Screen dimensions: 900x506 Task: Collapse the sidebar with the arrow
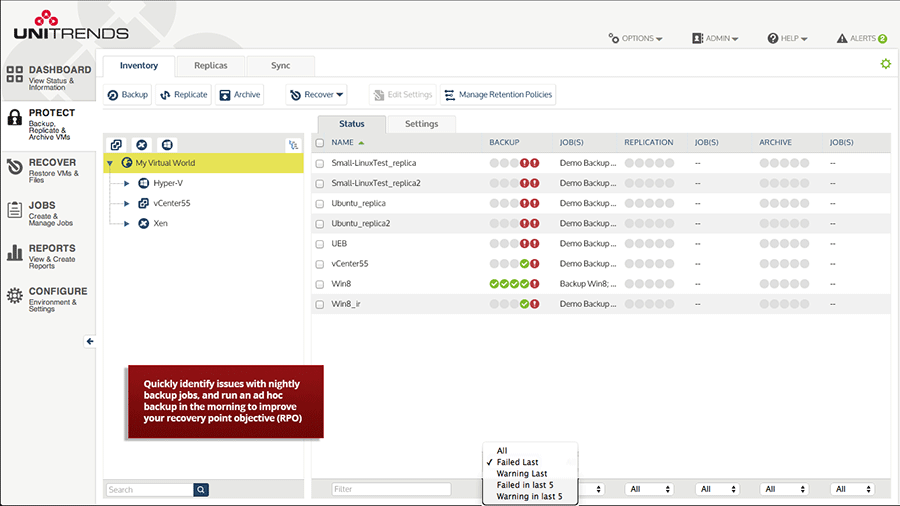(x=90, y=341)
